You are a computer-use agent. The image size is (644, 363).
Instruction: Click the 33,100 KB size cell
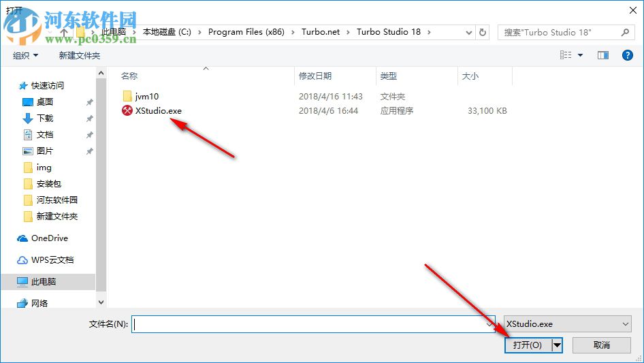click(487, 110)
